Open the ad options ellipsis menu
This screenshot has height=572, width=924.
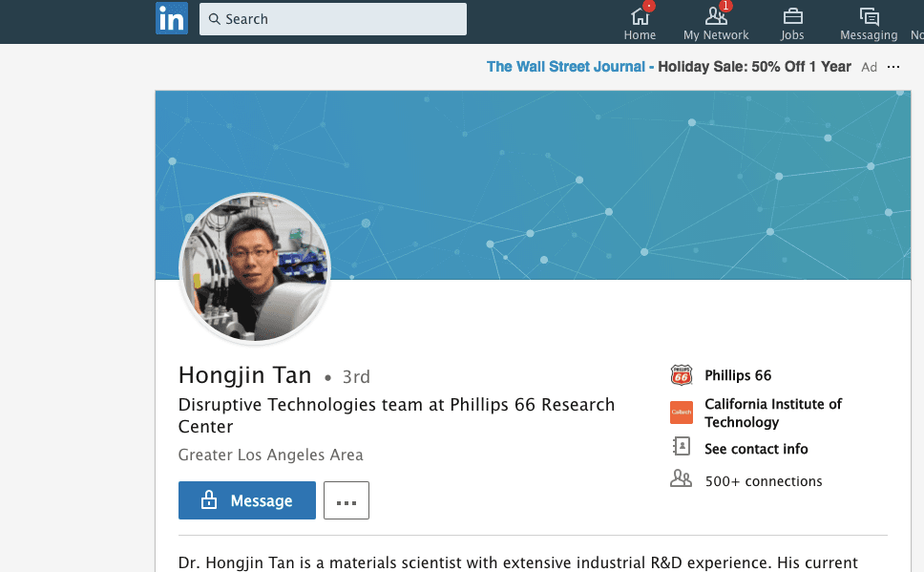[x=893, y=67]
